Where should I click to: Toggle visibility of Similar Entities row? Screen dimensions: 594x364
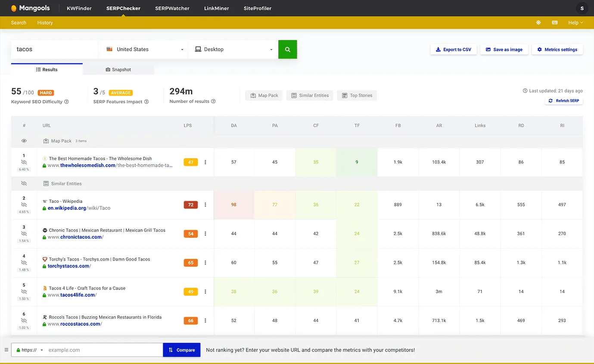coord(24,184)
